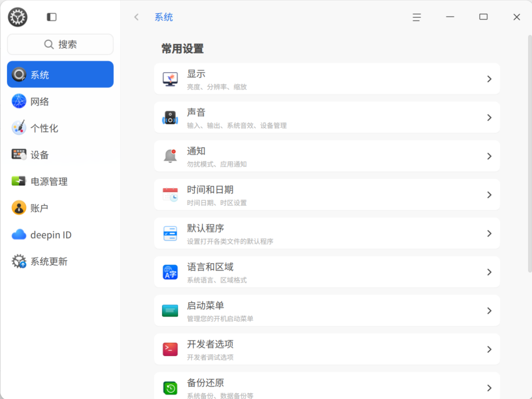Expand 默认程序 via its chevron
The image size is (532, 399).
point(489,233)
